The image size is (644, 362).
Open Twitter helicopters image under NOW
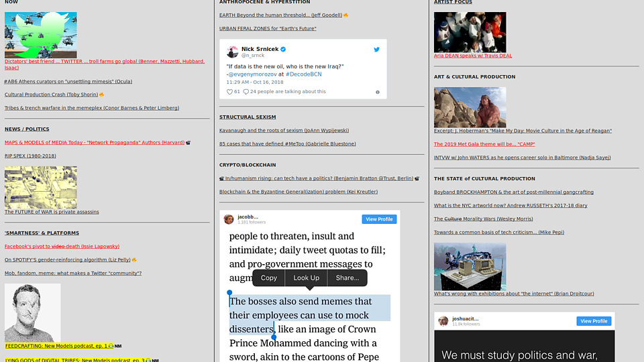pos(41,34)
